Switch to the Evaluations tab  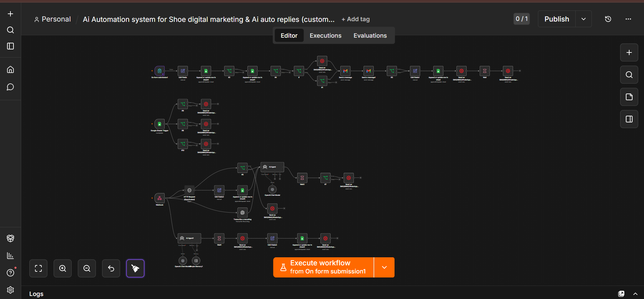370,36
